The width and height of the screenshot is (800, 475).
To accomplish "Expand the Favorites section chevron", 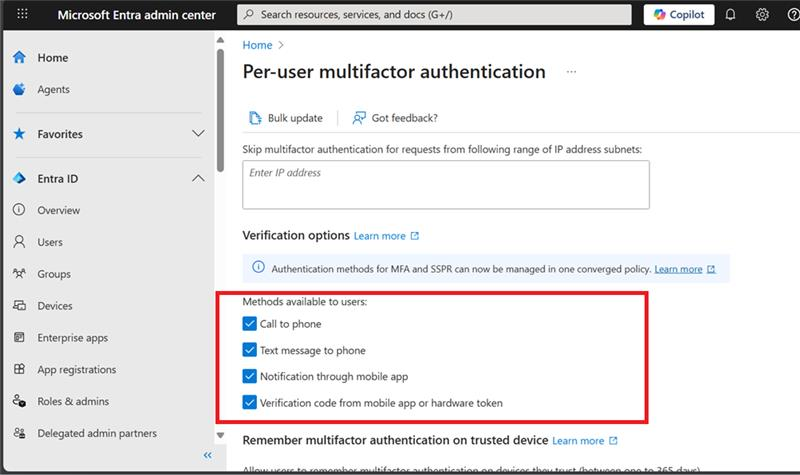I will click(x=198, y=134).
